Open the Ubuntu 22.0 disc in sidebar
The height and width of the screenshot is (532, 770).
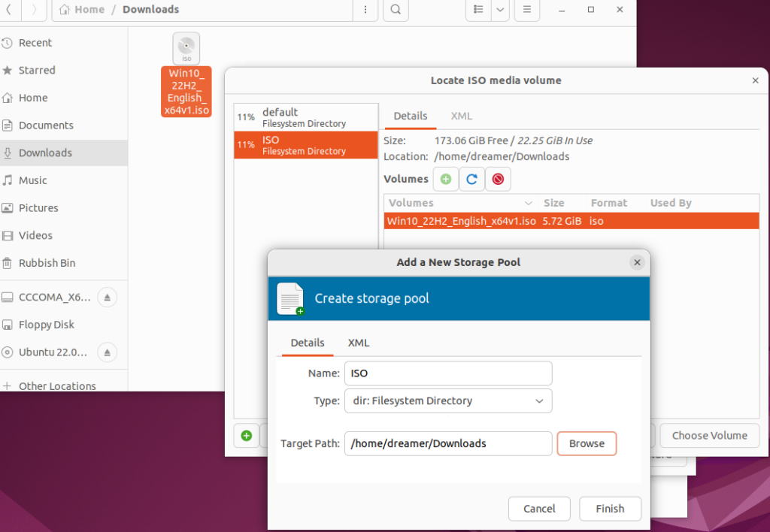click(47, 352)
